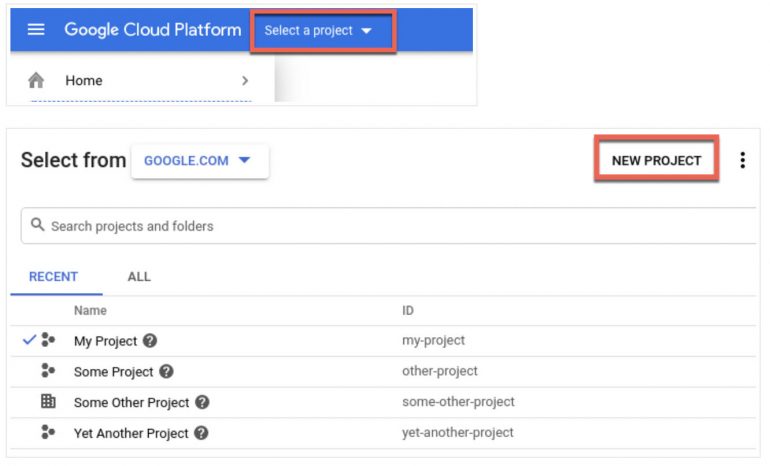Select the Yet Another Project name

click(131, 434)
